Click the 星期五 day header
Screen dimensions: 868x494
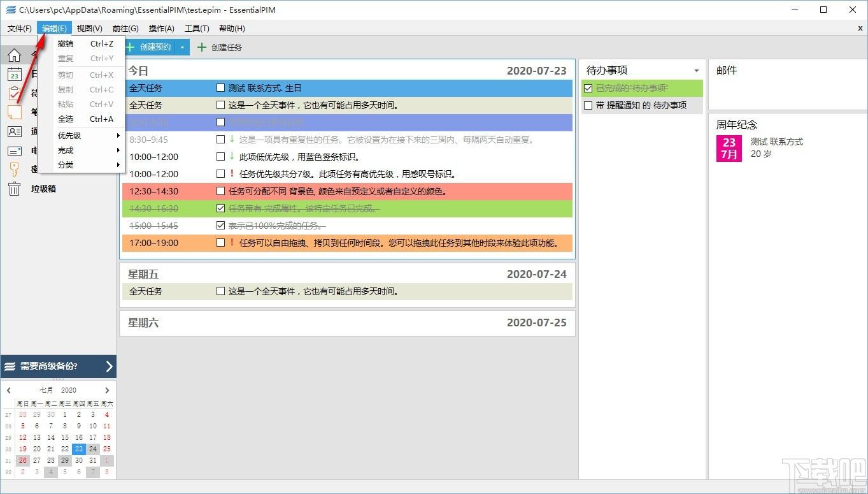tap(143, 274)
